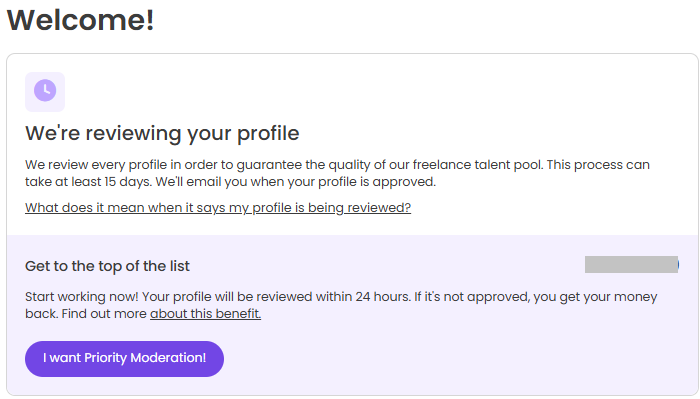
Task: Open 'What does it mean when it says my profile is being reviewed?' link
Action: [218, 208]
